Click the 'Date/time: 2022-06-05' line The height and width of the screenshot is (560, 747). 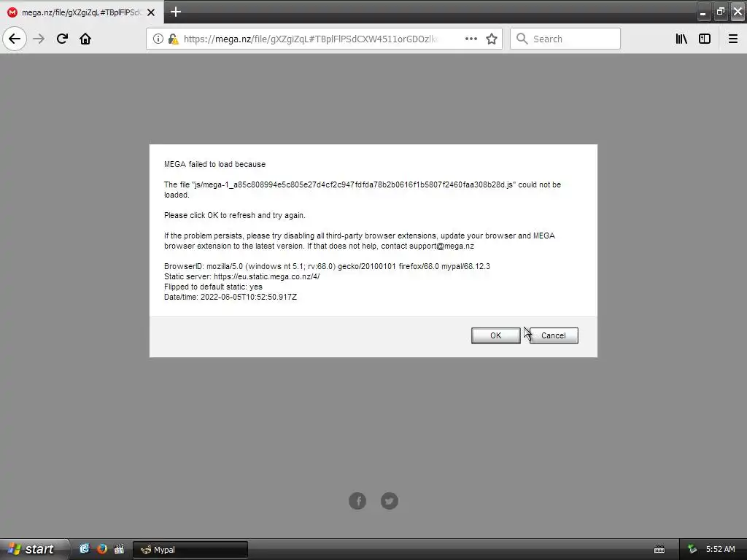coord(231,297)
